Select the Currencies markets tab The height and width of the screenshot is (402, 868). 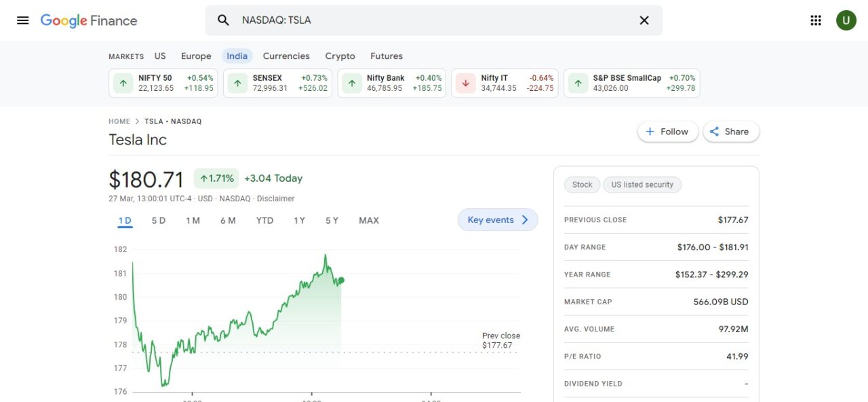point(286,56)
